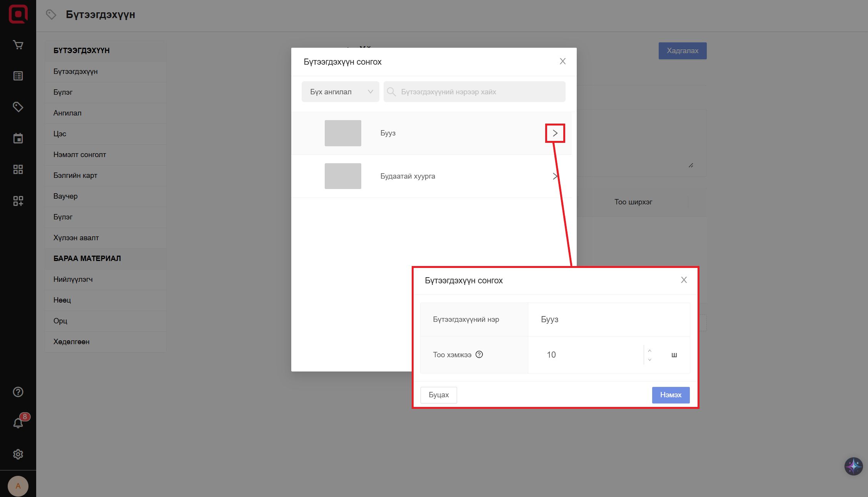This screenshot has width=868, height=497.
Task: Click the add-widget grid plus icon
Action: (18, 201)
